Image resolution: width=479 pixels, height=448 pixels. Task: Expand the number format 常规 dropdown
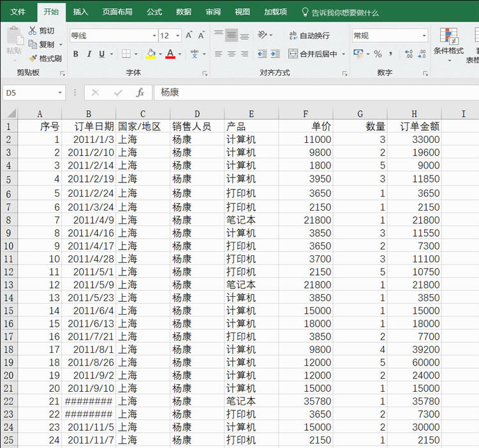click(424, 36)
